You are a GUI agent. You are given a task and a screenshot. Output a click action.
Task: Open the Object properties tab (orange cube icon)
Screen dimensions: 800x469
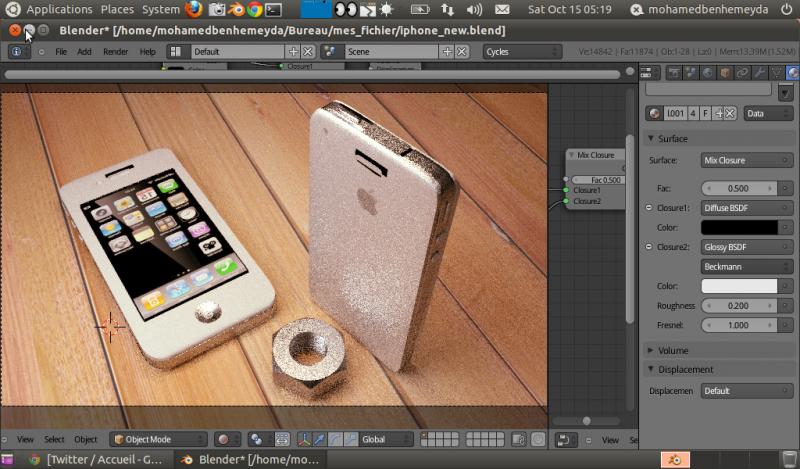click(x=725, y=73)
